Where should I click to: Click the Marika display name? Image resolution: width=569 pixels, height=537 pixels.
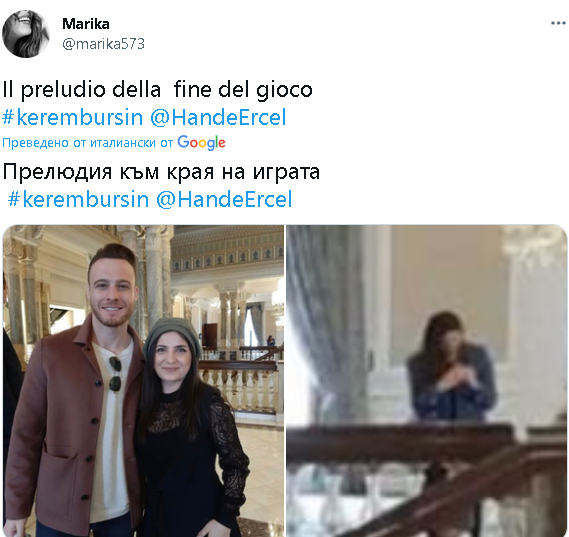coord(86,24)
